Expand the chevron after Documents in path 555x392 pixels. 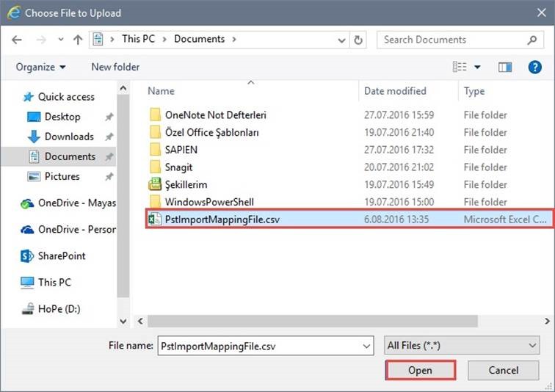234,39
